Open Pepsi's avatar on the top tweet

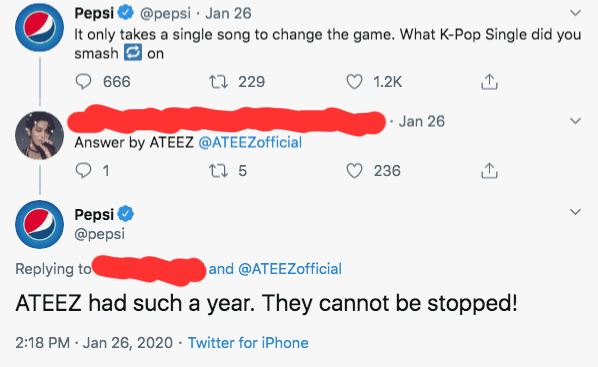click(x=39, y=27)
